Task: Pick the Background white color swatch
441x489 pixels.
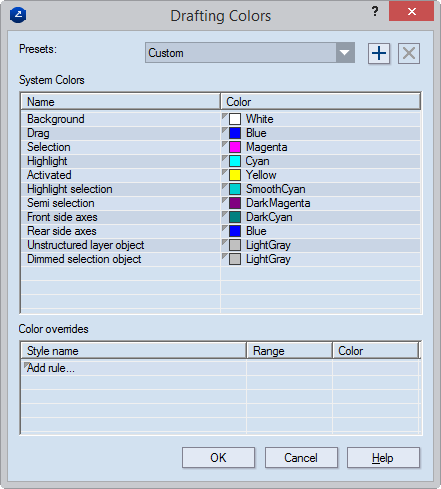Action: [235, 119]
